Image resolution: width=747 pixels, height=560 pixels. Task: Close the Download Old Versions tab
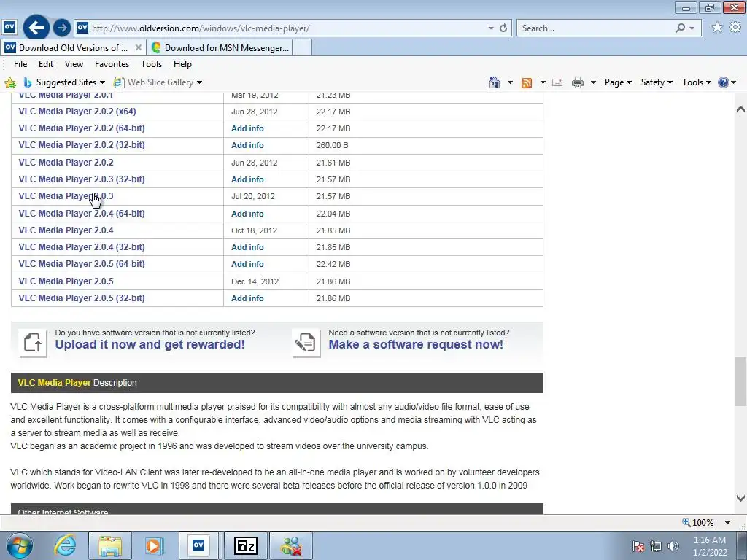tap(138, 47)
